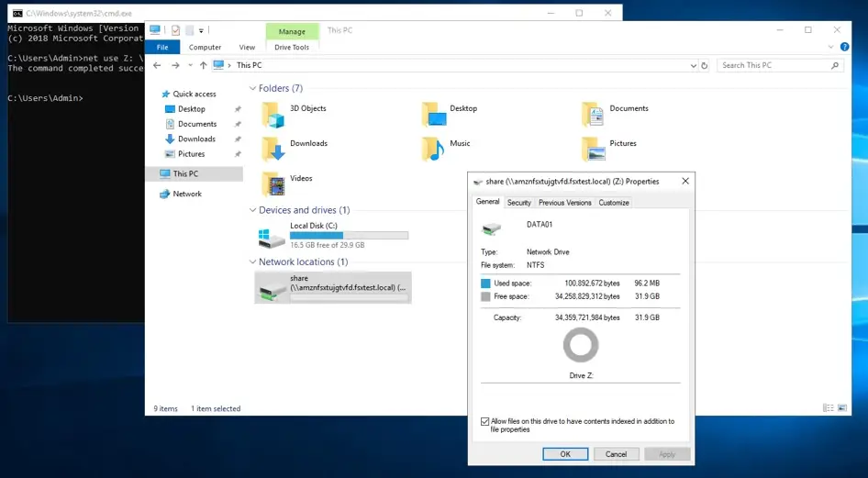Switch to the General tab in Properties
868x478 pixels.
(x=488, y=201)
